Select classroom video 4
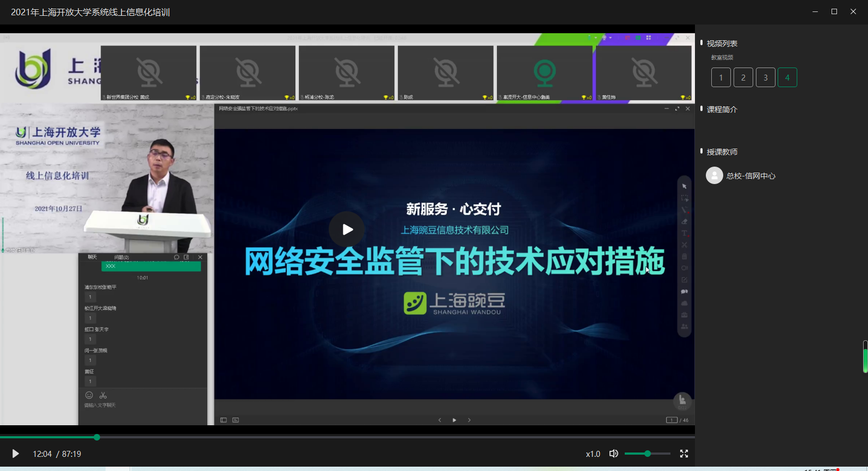868x471 pixels. pos(787,77)
